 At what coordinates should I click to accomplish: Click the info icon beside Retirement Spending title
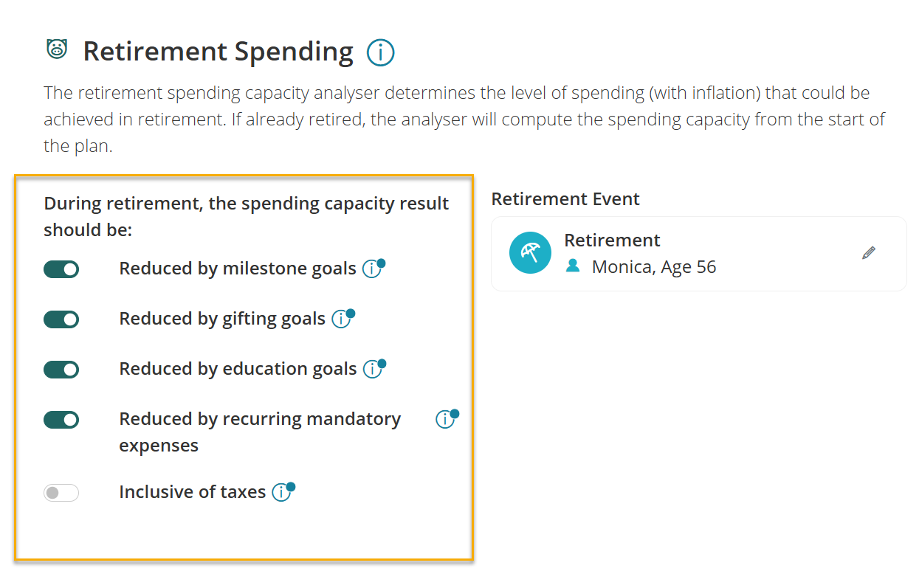tap(381, 52)
